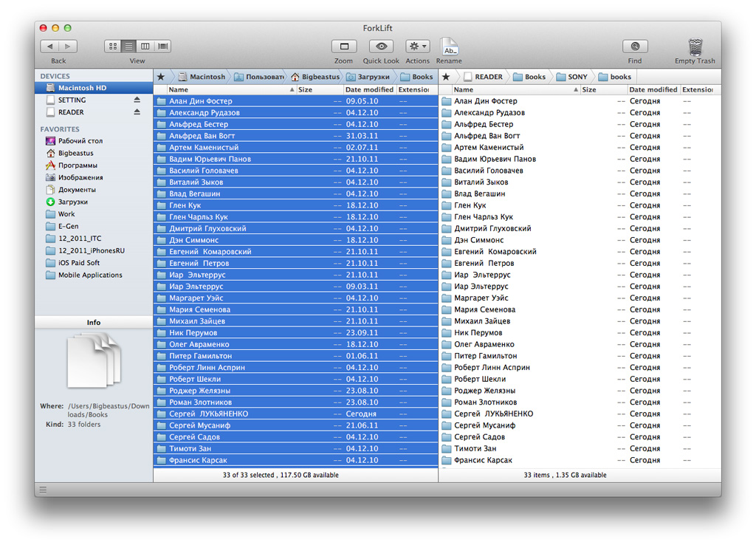The image size is (756, 545).
Task: Click the Rename toolbar icon
Action: pyautogui.click(x=449, y=47)
